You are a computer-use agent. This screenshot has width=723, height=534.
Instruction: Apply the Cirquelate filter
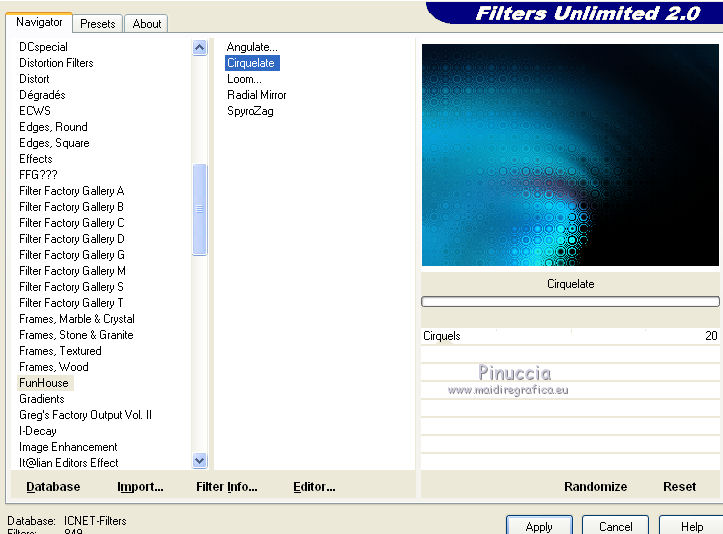(x=539, y=526)
